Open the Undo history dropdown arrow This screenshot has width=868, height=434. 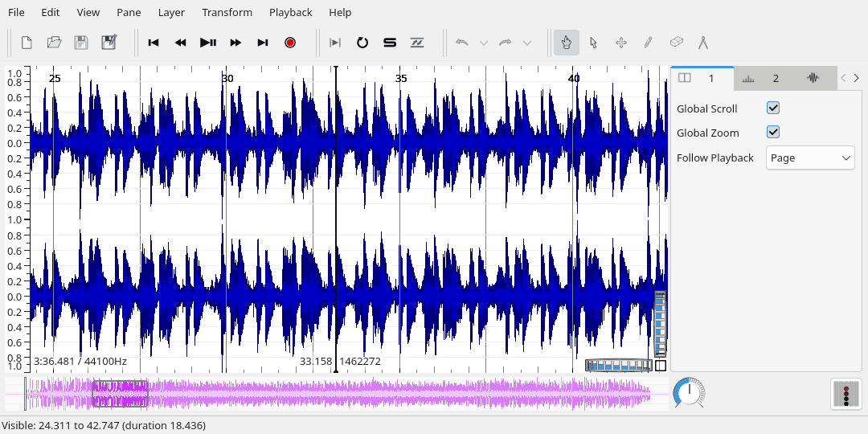(x=483, y=43)
